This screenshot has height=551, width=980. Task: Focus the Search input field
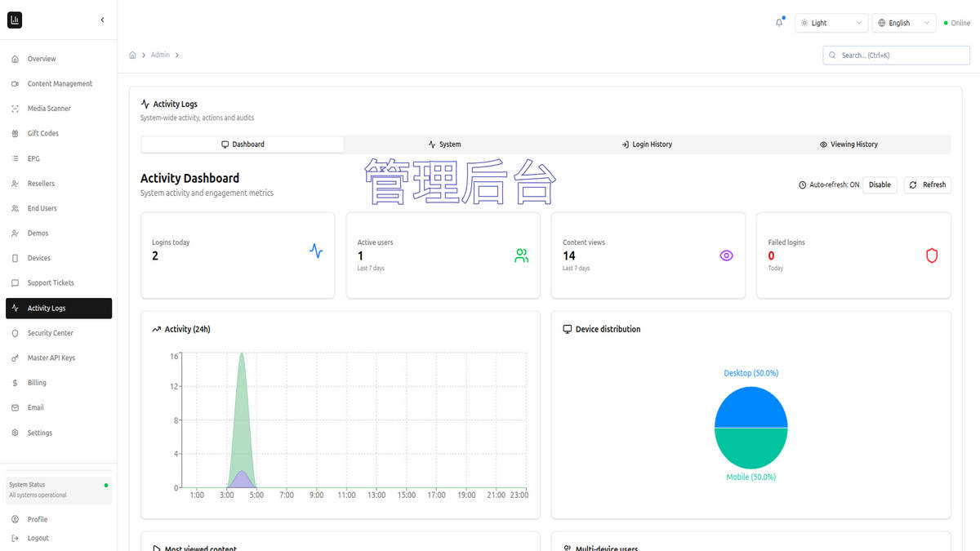click(x=896, y=56)
